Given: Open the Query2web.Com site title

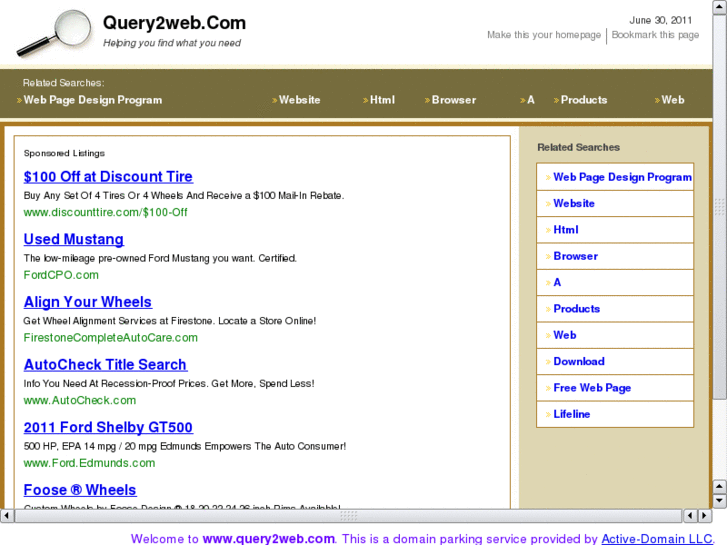Looking at the screenshot, I should click(x=174, y=23).
